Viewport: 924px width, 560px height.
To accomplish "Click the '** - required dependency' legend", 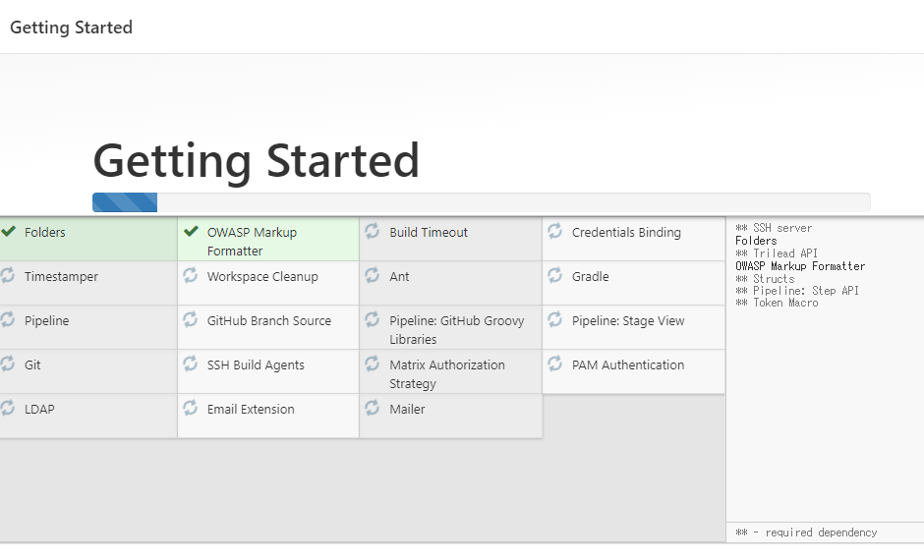I will click(x=806, y=532).
